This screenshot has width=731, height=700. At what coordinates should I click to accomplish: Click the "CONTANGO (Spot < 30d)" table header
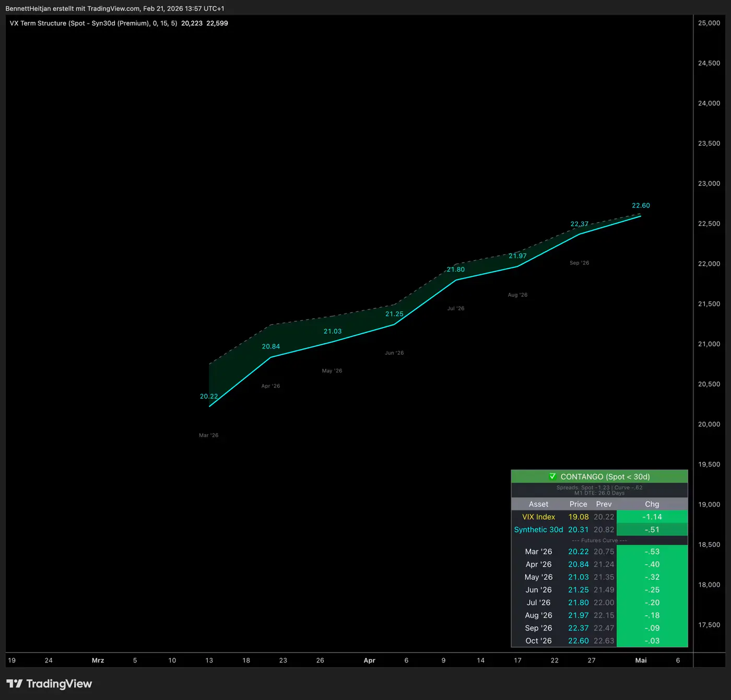pyautogui.click(x=599, y=476)
